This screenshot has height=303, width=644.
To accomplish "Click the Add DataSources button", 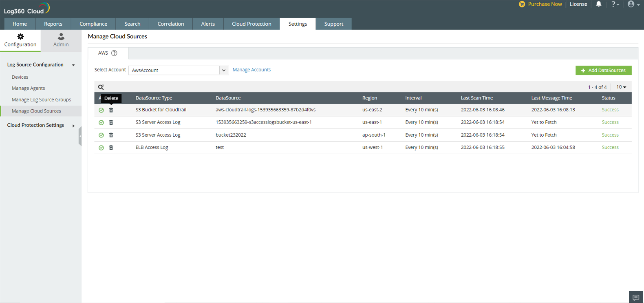I will [603, 70].
